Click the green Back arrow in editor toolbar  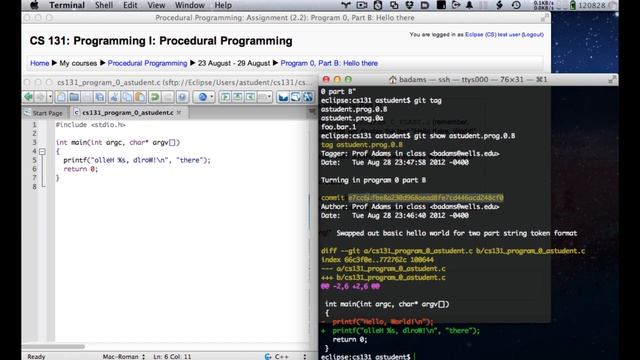28,97
